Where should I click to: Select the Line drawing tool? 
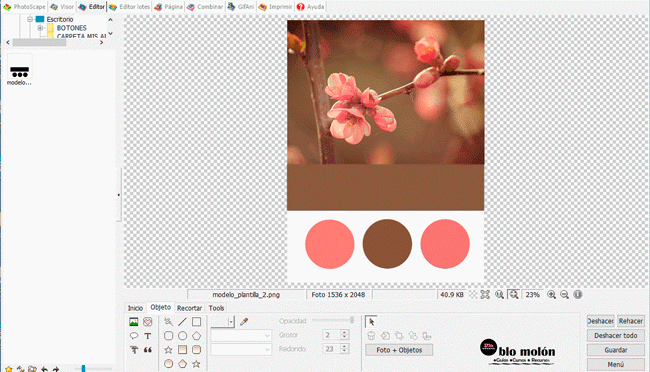(182, 321)
